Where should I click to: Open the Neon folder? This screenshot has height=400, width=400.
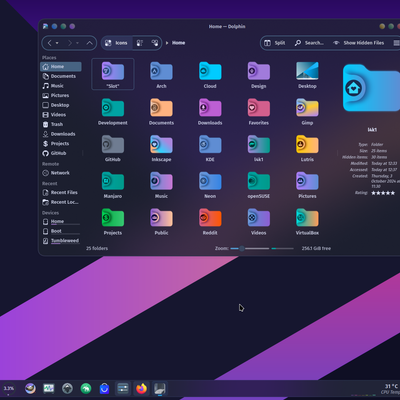click(210, 185)
